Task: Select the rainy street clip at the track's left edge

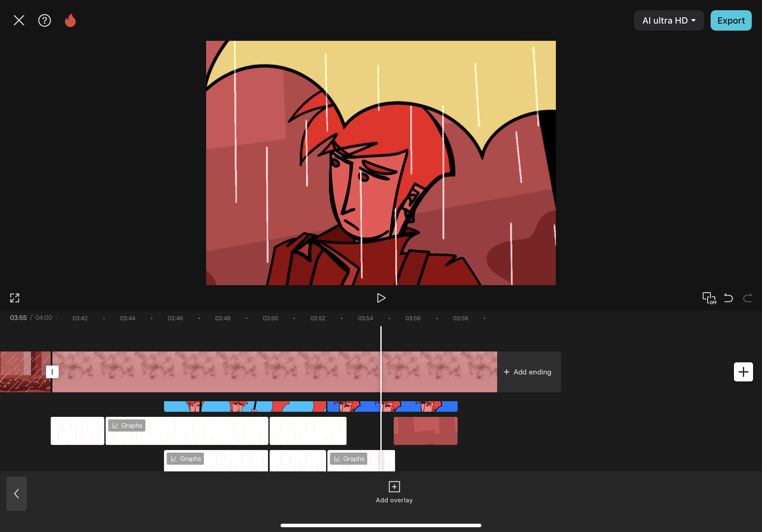Action: (x=25, y=372)
